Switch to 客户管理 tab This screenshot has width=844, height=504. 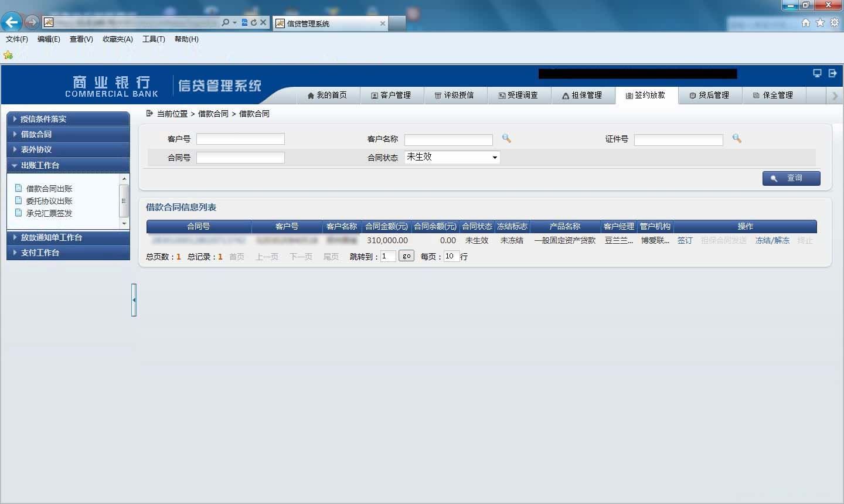pyautogui.click(x=391, y=95)
